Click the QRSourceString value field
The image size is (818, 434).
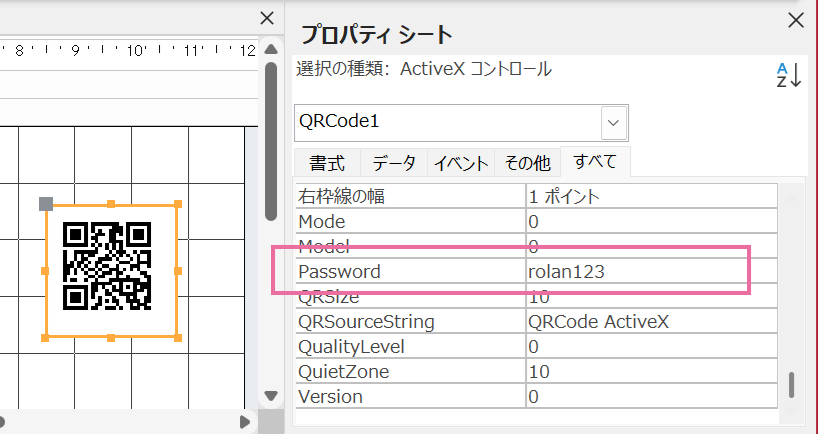coord(652,322)
